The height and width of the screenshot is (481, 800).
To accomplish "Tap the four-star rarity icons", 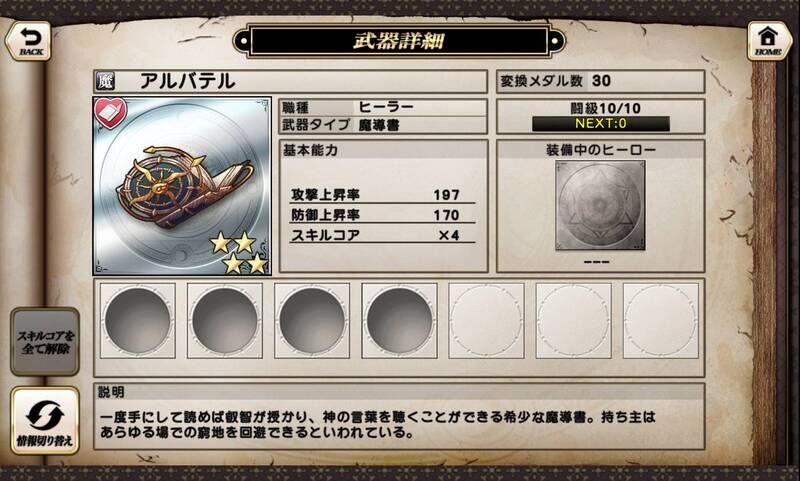I will pyautogui.click(x=239, y=252).
